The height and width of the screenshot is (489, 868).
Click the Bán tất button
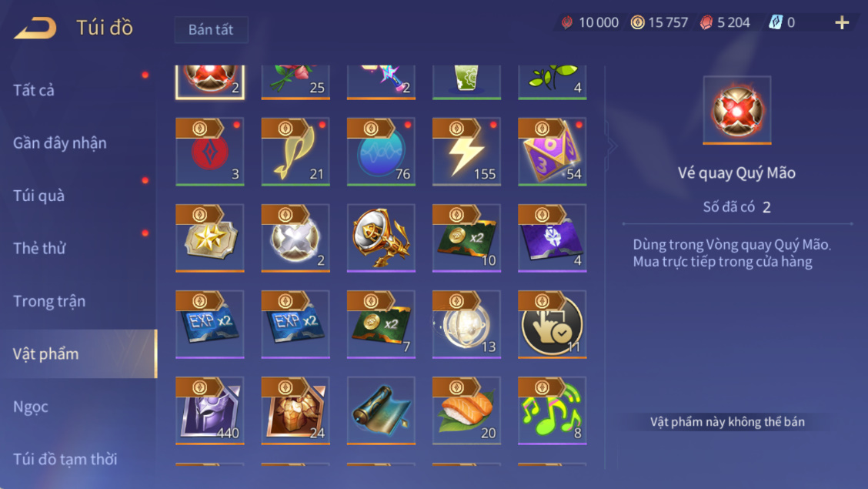click(x=211, y=29)
